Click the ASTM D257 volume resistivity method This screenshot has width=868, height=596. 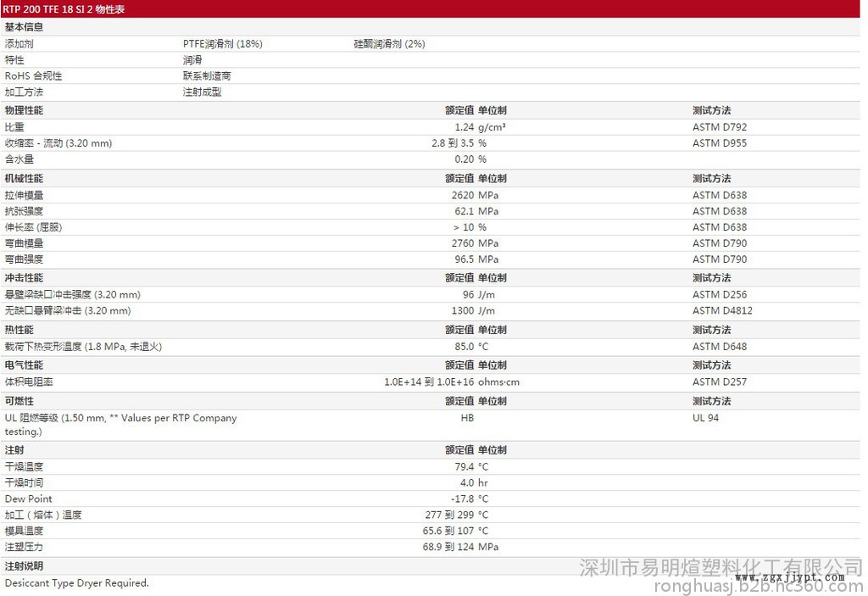point(719,382)
